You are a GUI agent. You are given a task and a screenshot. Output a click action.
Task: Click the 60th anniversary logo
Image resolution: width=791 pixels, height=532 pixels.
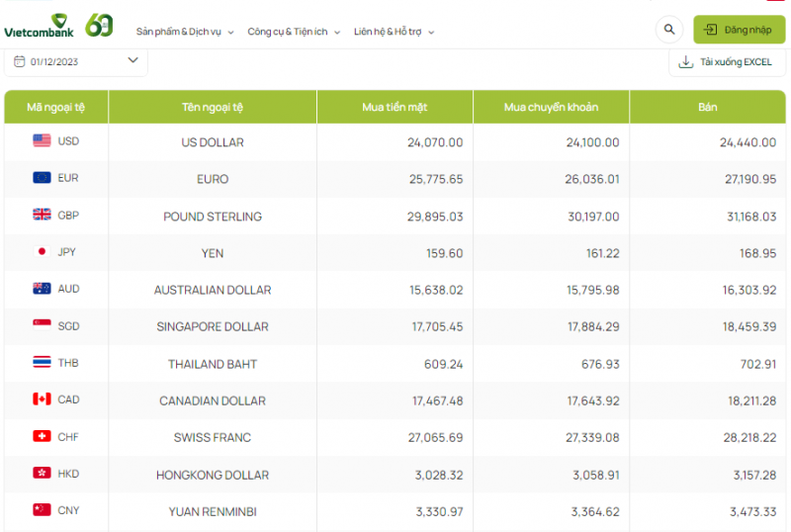click(x=100, y=26)
